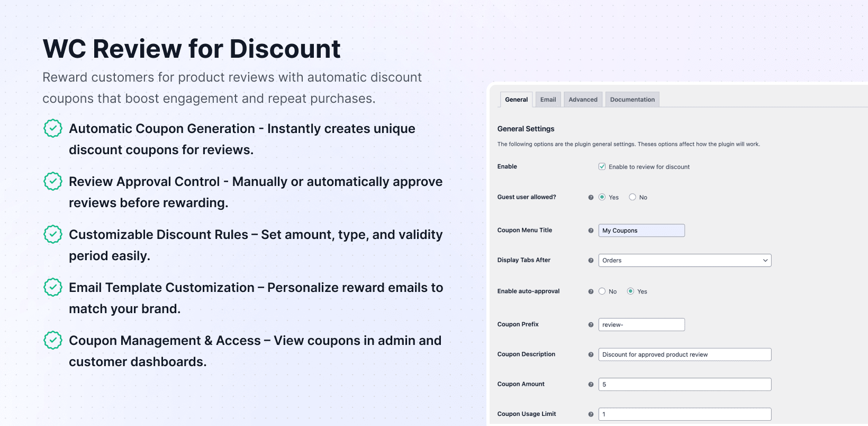Focus the Coupon Description text field
The height and width of the screenshot is (426, 868).
pos(684,354)
